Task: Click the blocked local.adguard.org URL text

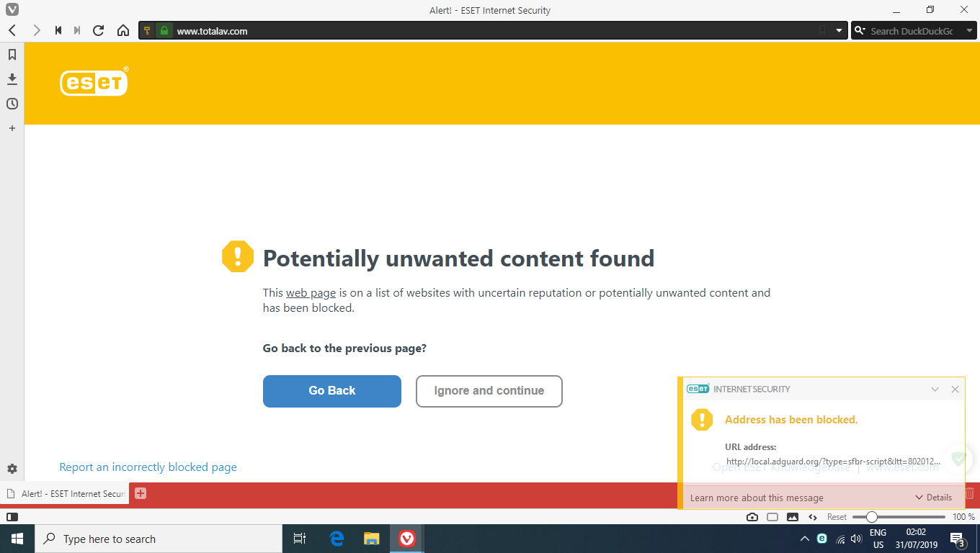Action: (x=834, y=462)
